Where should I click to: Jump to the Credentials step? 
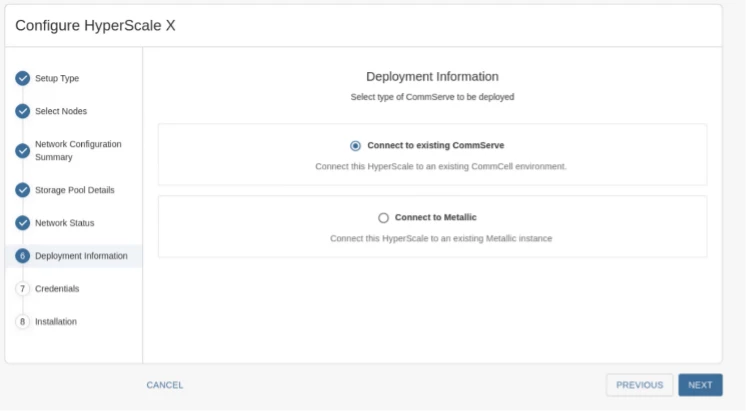click(57, 289)
